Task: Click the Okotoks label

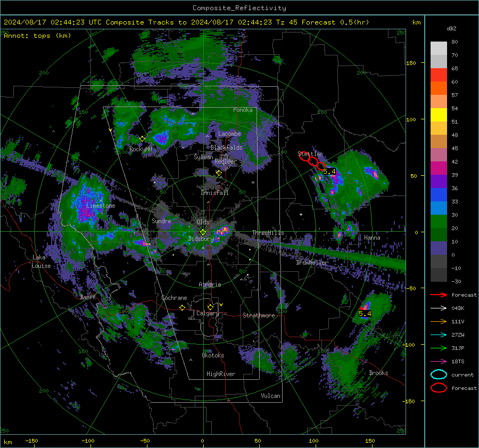Action: pyautogui.click(x=213, y=355)
